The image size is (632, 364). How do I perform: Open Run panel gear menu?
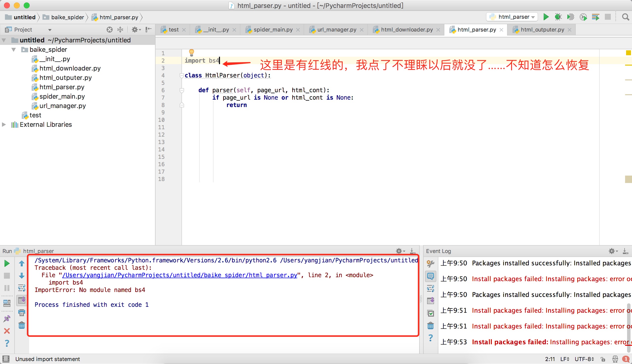(x=400, y=251)
